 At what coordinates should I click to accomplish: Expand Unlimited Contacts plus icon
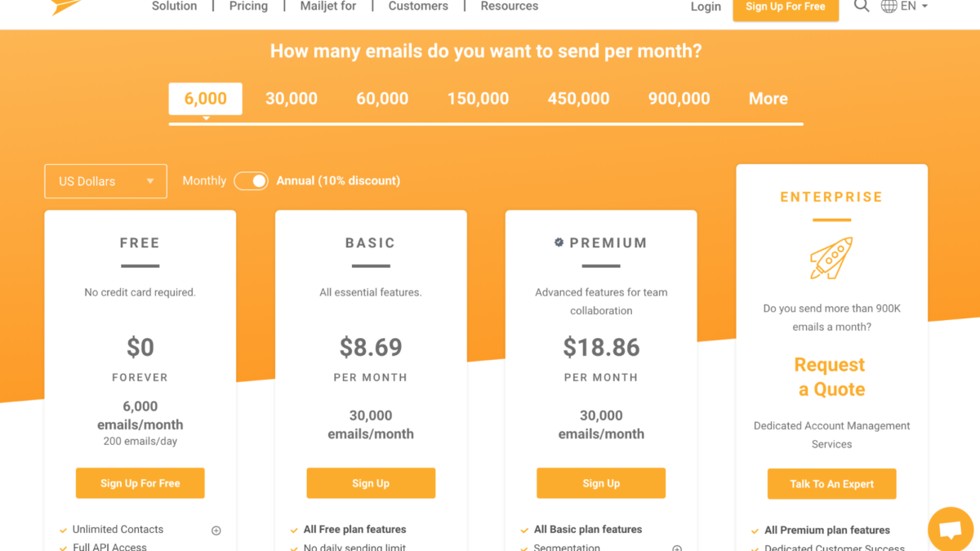point(216,531)
